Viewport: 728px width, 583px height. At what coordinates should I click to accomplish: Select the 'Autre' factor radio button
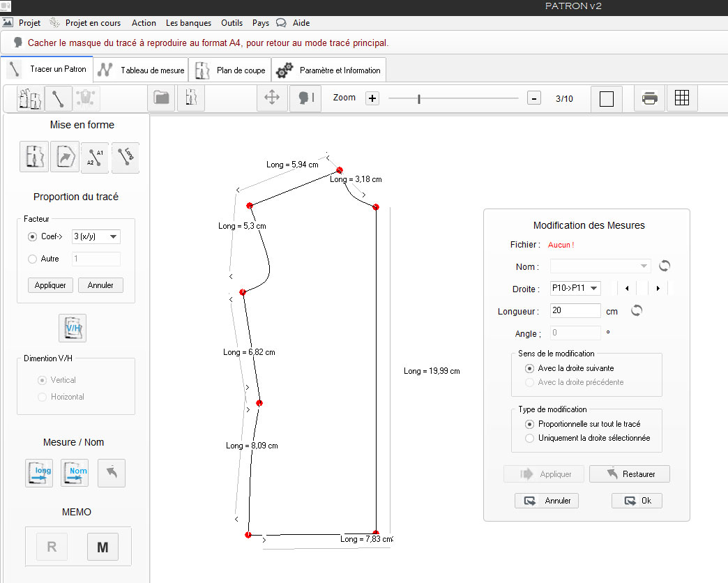(x=32, y=259)
